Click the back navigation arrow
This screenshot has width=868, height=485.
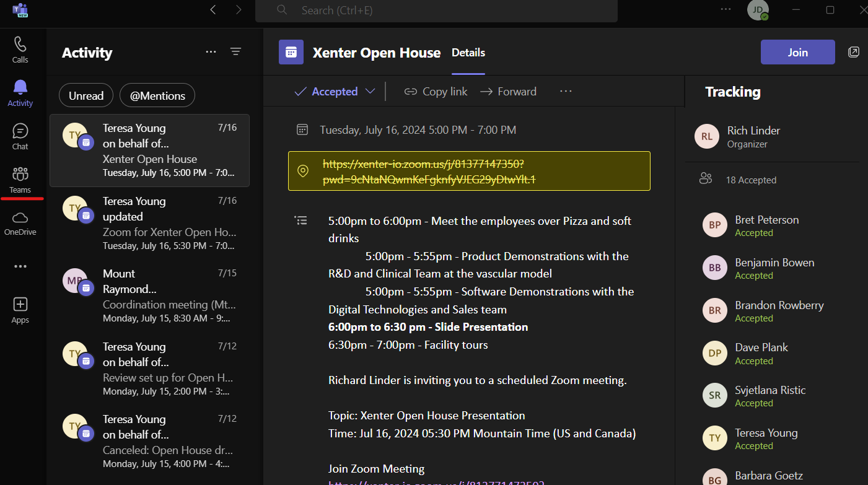tap(213, 10)
